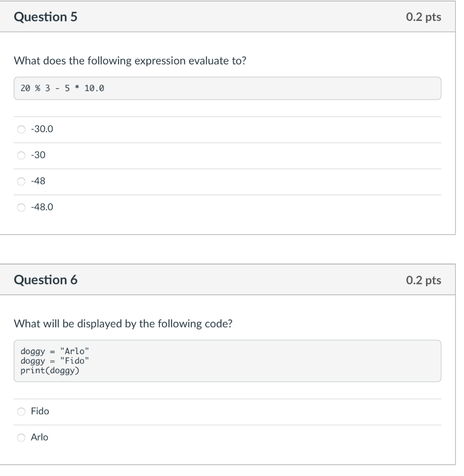Image resolution: width=464 pixels, height=476 pixels.
Task: Select the -30 answer option
Action: [x=21, y=155]
